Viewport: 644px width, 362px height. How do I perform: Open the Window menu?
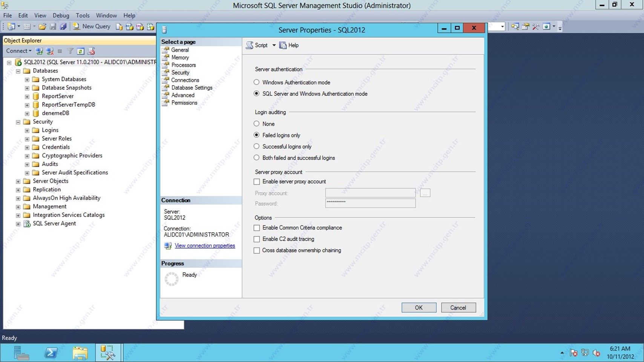(106, 15)
